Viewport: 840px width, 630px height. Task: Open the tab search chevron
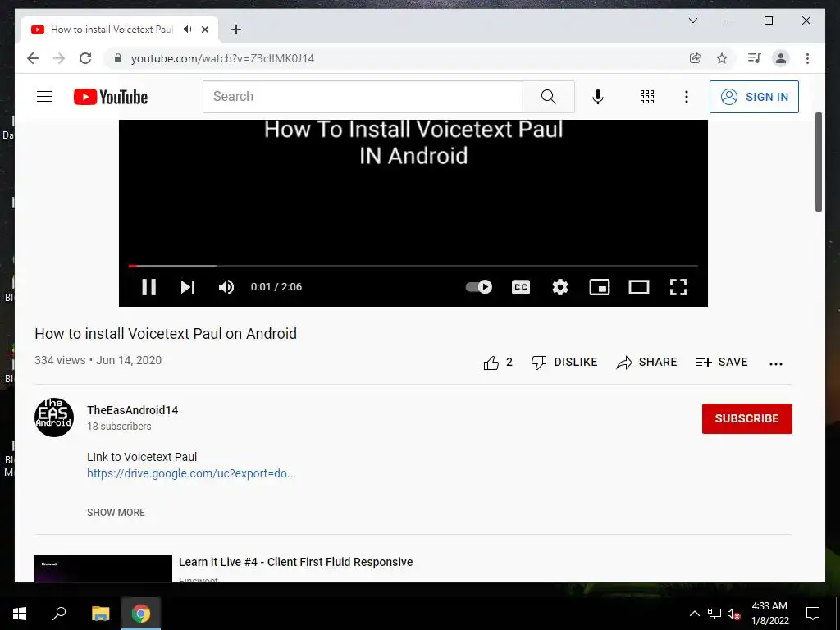(x=692, y=21)
